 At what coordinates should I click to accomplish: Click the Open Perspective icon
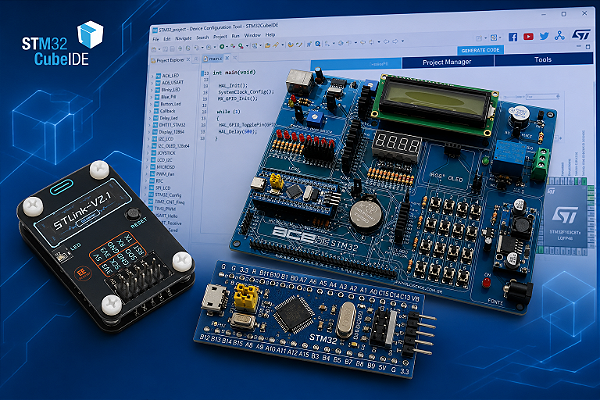pyautogui.click(x=479, y=38)
